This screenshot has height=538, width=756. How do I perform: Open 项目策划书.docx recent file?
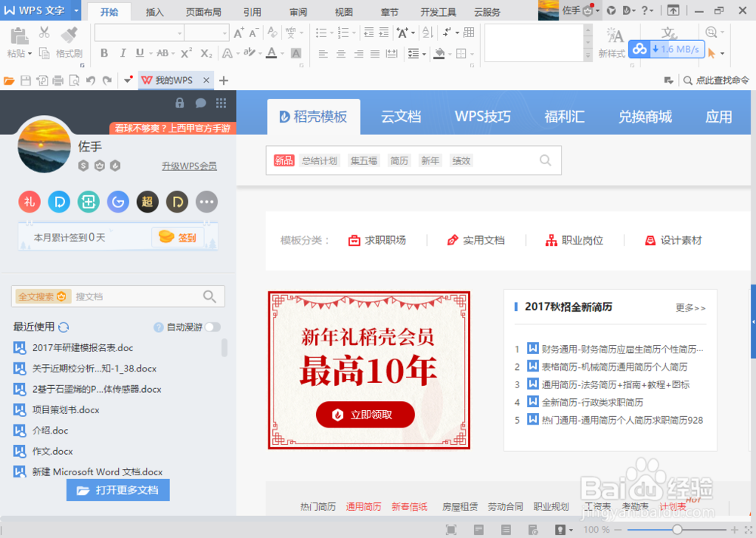(57, 410)
